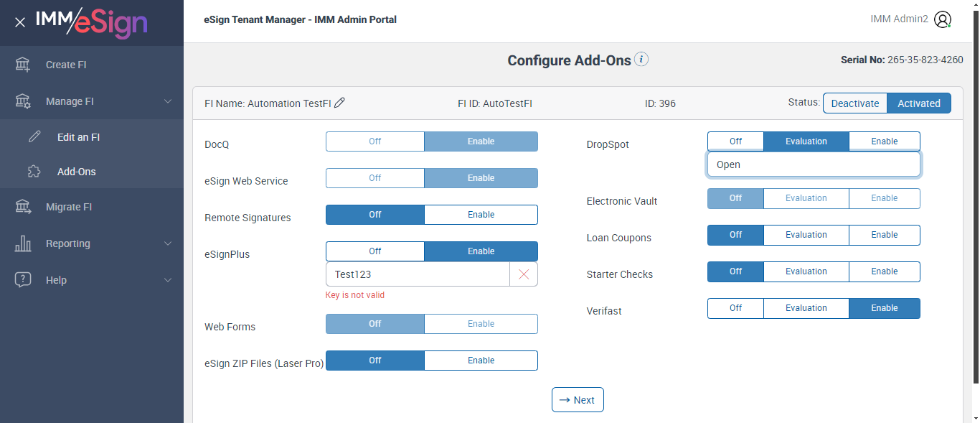The width and height of the screenshot is (980, 423).
Task: Close the sidebar with the X icon
Action: point(20,22)
